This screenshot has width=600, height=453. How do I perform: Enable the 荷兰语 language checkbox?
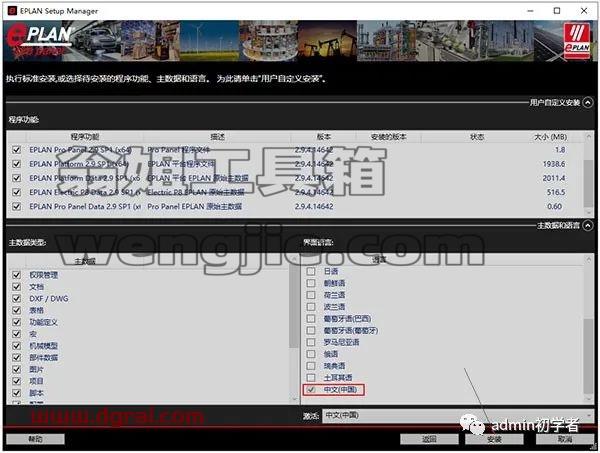tap(311, 295)
